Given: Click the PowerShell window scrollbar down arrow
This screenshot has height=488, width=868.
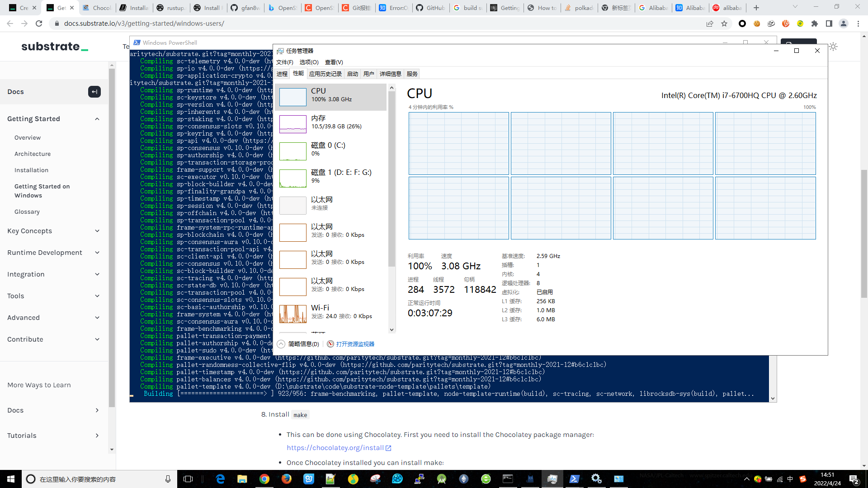Looking at the screenshot, I should 773,399.
